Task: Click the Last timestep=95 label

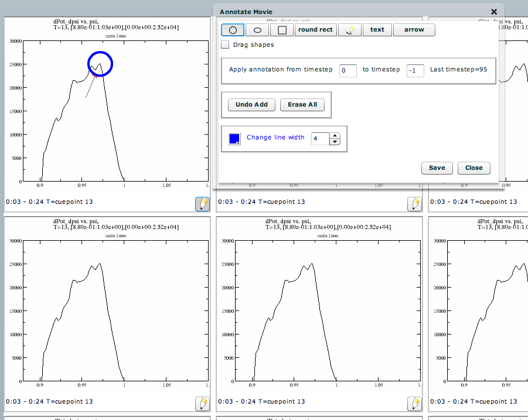Action: [459, 69]
